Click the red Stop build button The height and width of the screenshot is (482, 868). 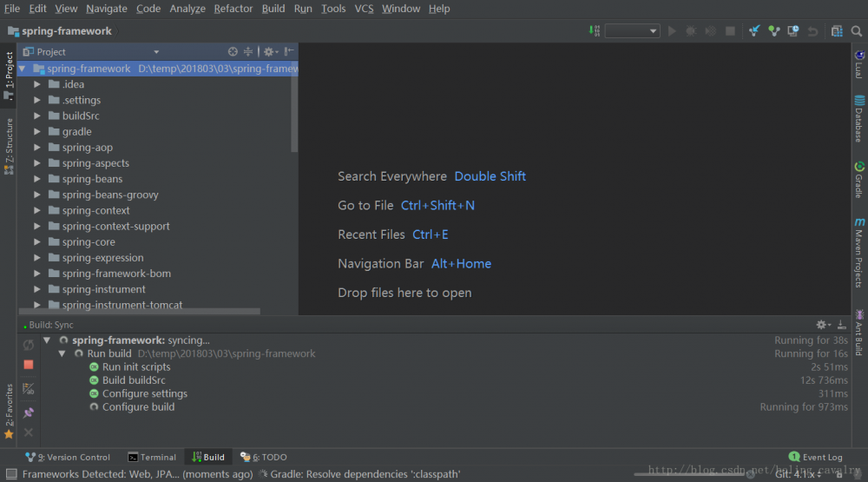[x=29, y=365]
